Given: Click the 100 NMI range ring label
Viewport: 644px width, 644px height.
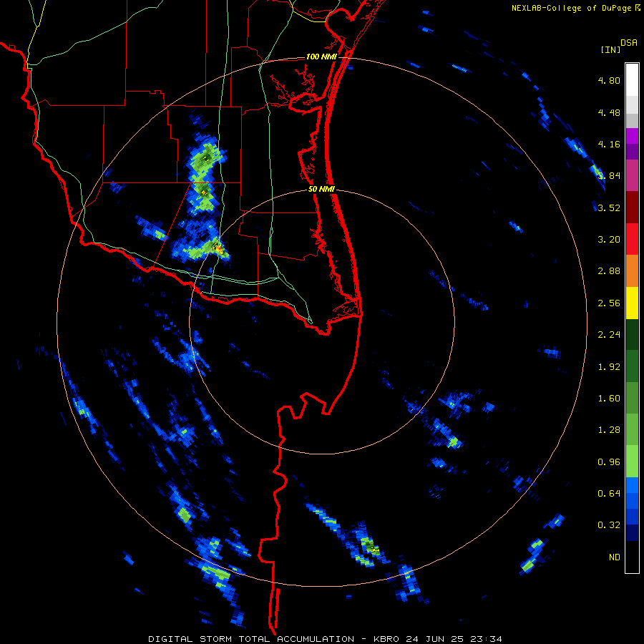Looking at the screenshot, I should [321, 57].
